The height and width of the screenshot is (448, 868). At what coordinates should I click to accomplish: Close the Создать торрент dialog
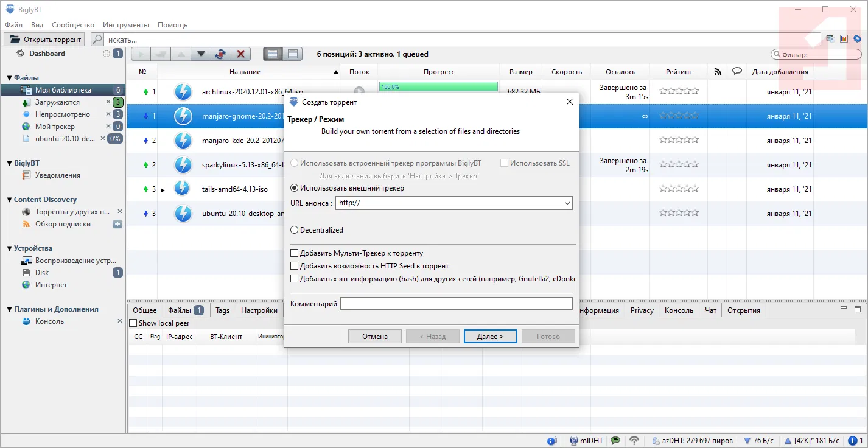(x=570, y=102)
